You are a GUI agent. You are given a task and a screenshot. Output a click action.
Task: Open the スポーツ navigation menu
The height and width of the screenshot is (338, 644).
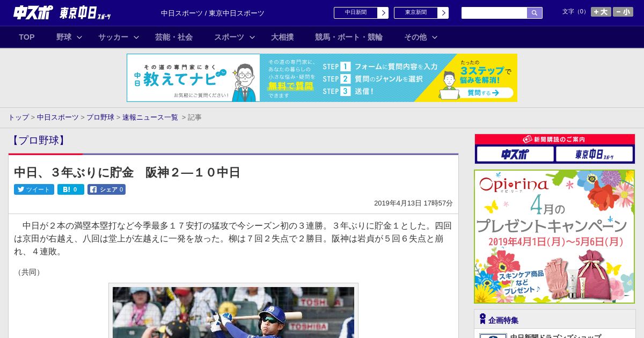pyautogui.click(x=229, y=37)
